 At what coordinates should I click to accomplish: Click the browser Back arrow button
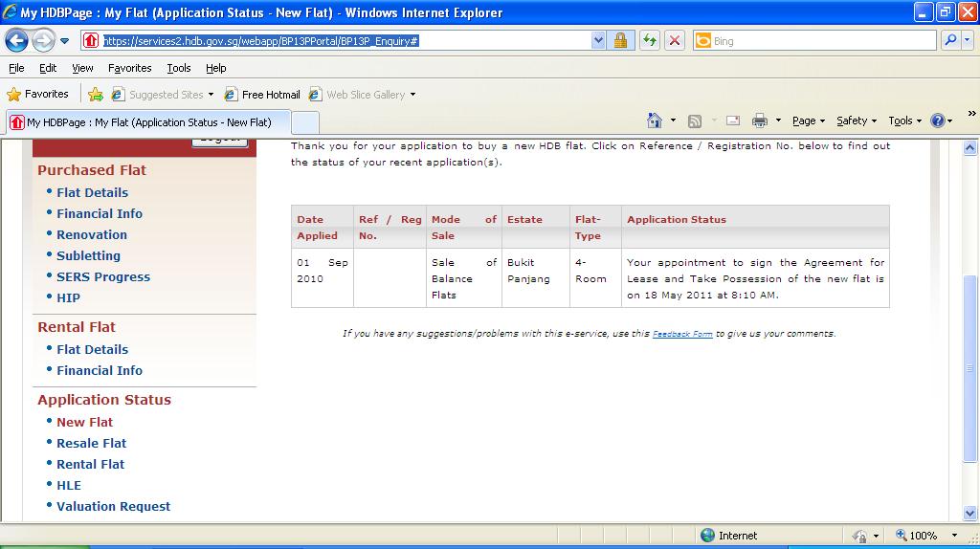click(17, 41)
